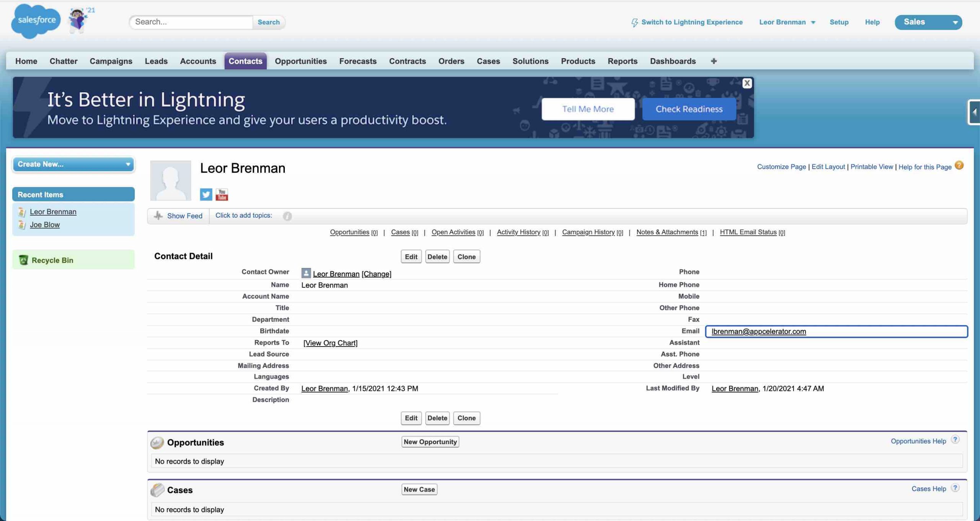Click the [Change] owner link

376,274
